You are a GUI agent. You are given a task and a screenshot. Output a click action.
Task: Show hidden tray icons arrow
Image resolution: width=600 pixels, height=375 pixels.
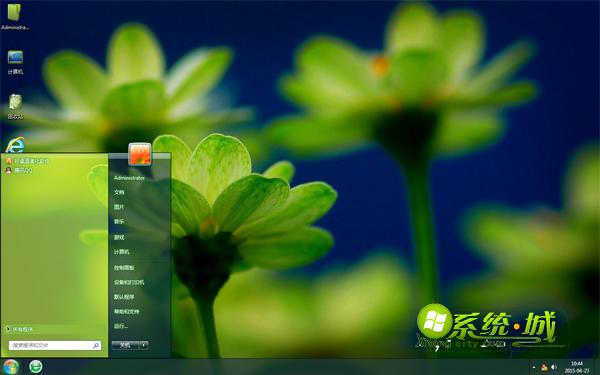(x=534, y=367)
